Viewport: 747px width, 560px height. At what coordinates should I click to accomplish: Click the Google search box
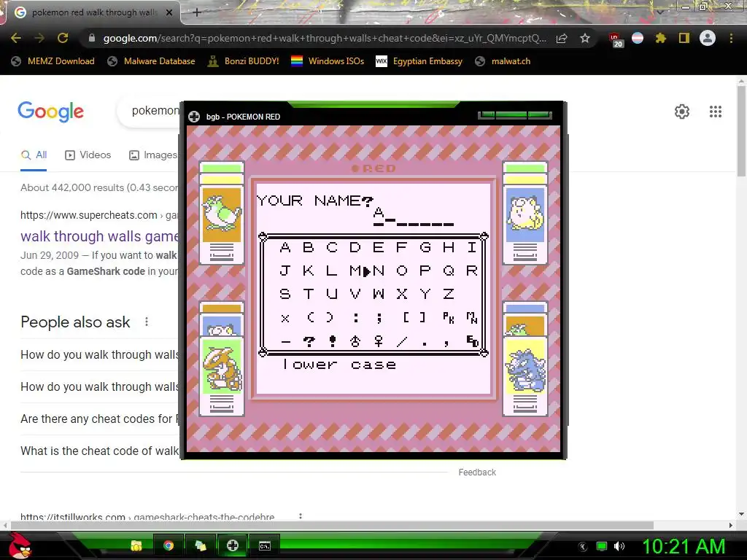[149, 111]
